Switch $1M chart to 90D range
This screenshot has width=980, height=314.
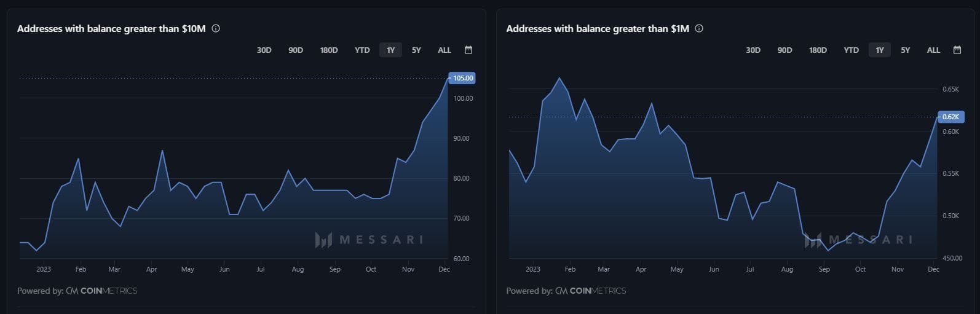[x=784, y=50]
